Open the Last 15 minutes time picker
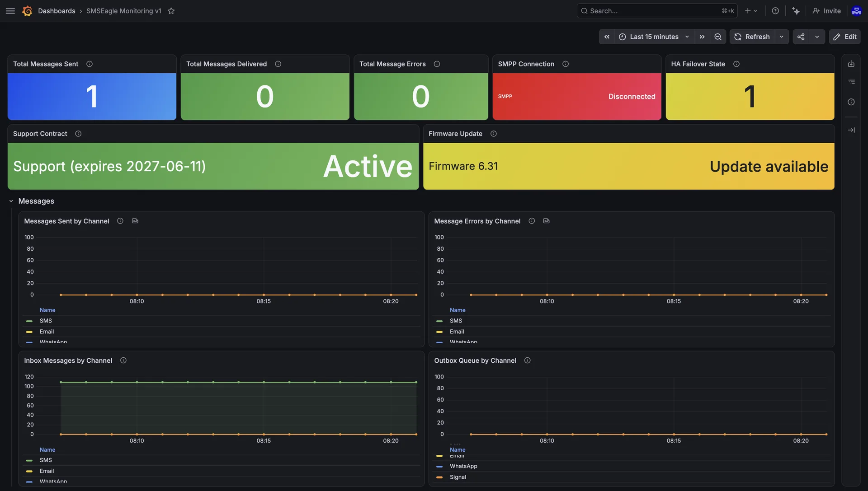 pyautogui.click(x=654, y=37)
